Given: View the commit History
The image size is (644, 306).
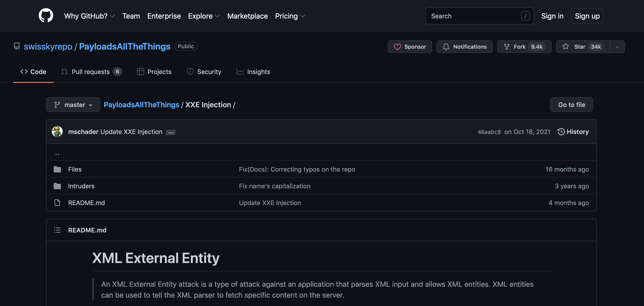Looking at the screenshot, I should 573,132.
